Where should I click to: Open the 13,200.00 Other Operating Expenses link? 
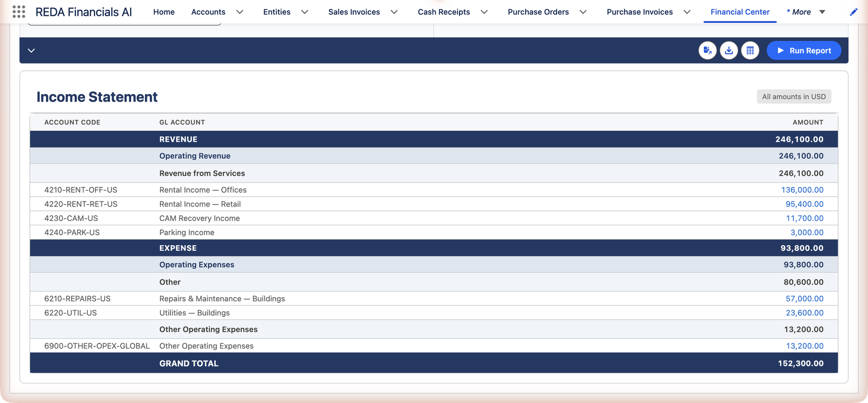point(805,346)
